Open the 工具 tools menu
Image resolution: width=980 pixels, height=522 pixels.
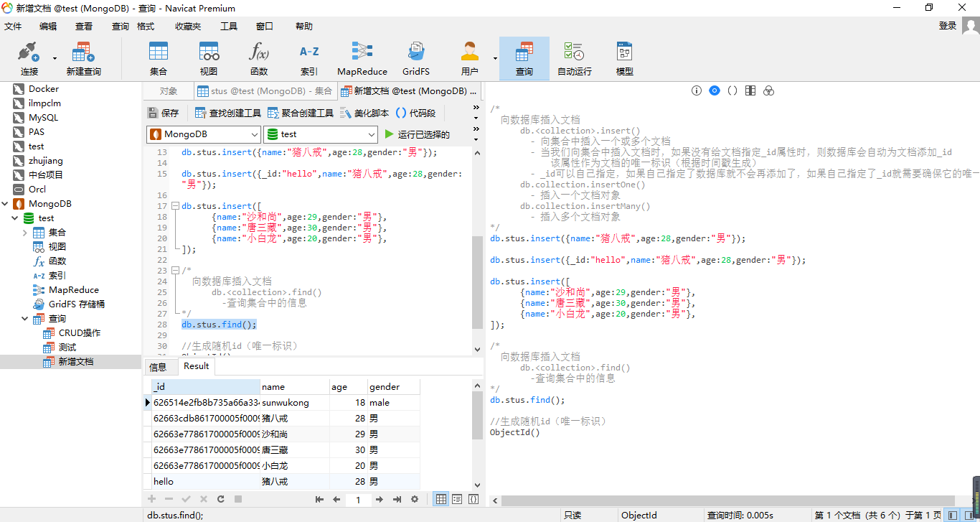(229, 26)
